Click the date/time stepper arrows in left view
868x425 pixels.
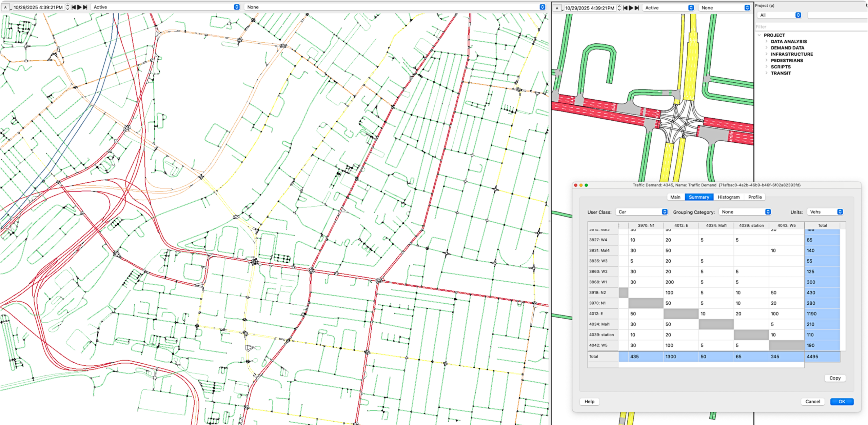(67, 7)
